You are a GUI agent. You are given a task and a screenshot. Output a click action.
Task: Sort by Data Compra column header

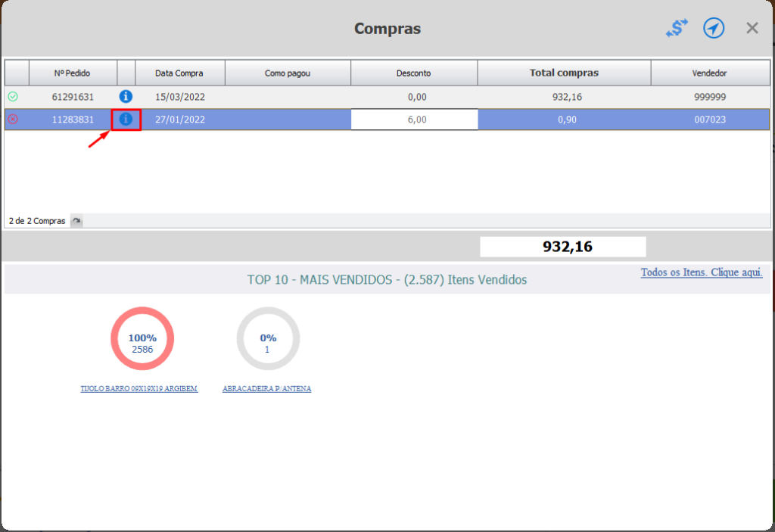[x=180, y=73]
